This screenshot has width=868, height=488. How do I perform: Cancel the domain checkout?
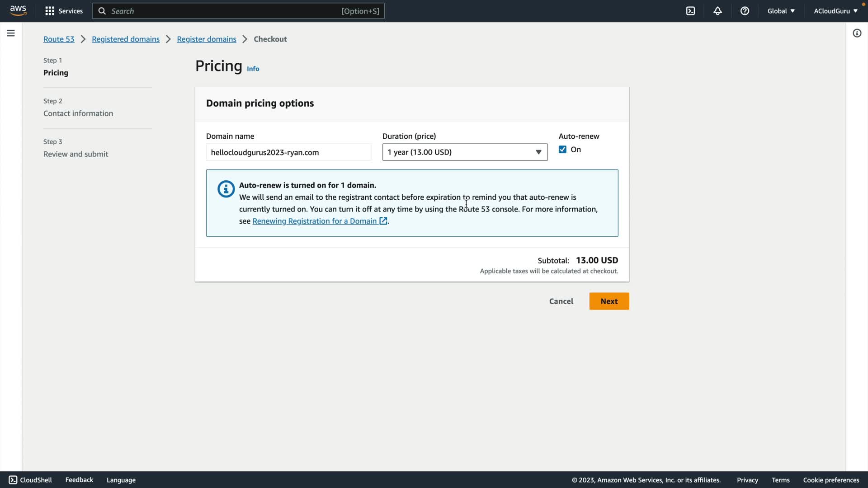coord(561,301)
